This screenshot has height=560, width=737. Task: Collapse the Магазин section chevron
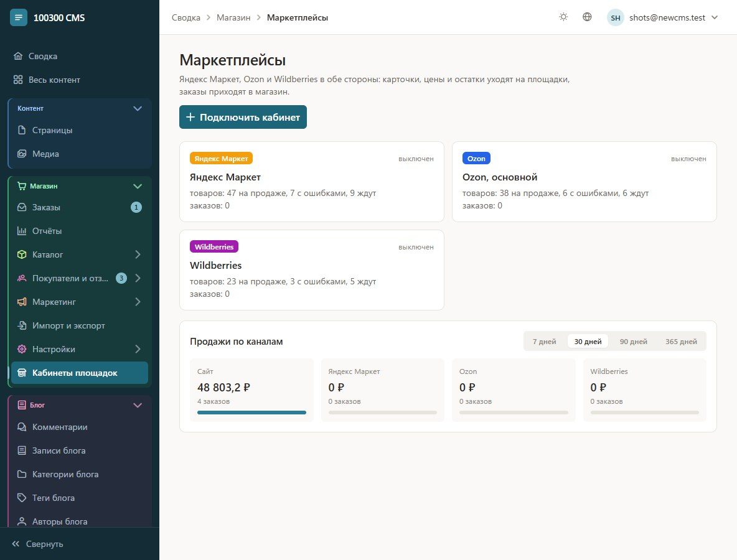(137, 186)
